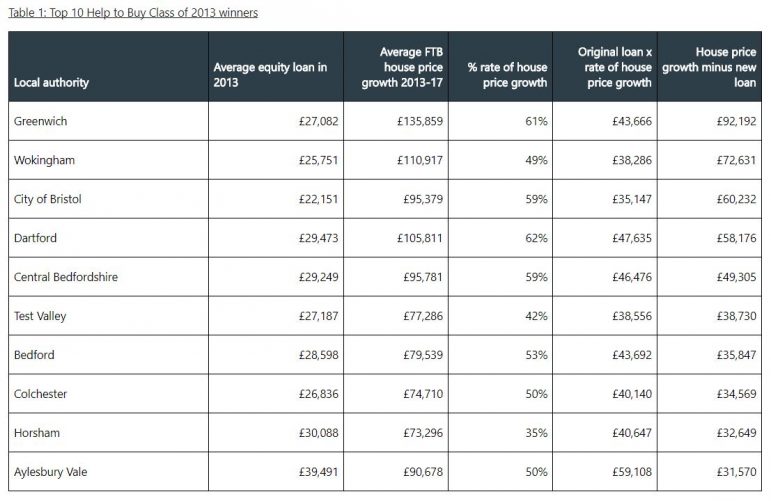Click the Wokingham local authority cell
The width and height of the screenshot is (771, 501).
click(x=44, y=159)
